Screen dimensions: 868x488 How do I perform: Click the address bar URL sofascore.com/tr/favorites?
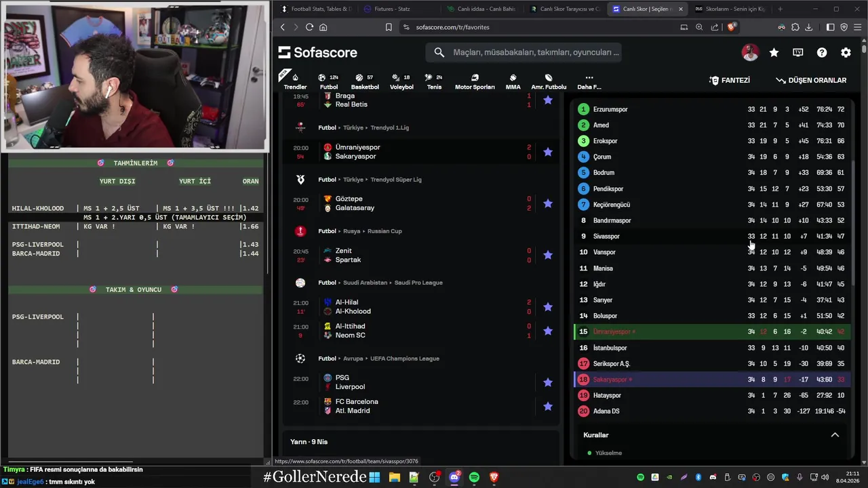coord(452,27)
